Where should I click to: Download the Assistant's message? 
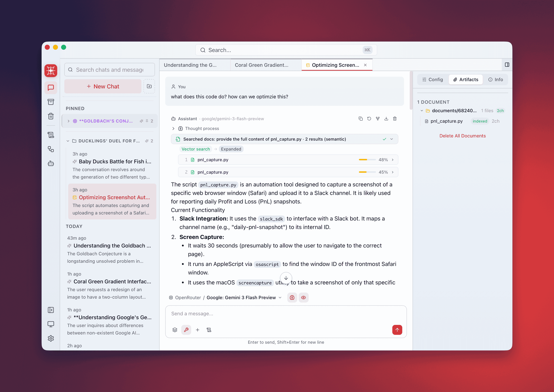coord(386,119)
